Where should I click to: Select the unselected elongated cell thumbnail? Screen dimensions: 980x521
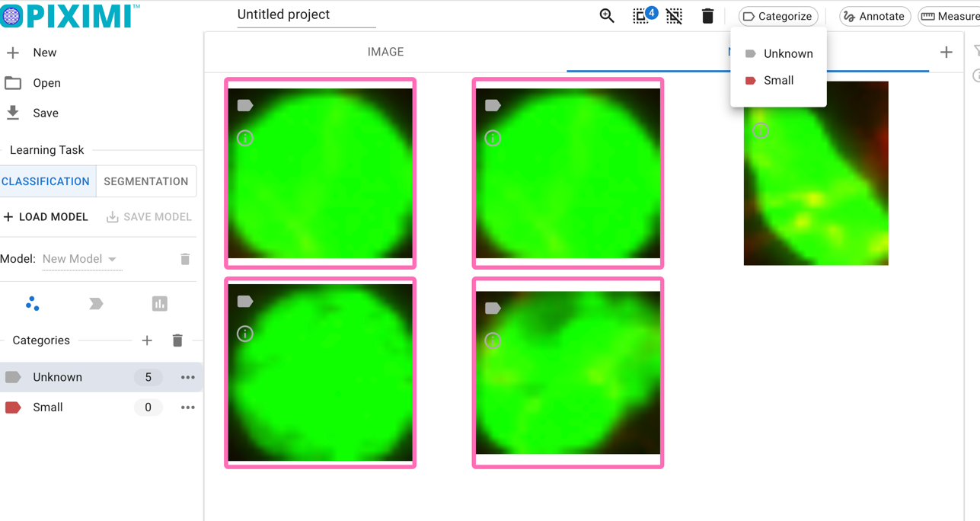click(x=816, y=174)
